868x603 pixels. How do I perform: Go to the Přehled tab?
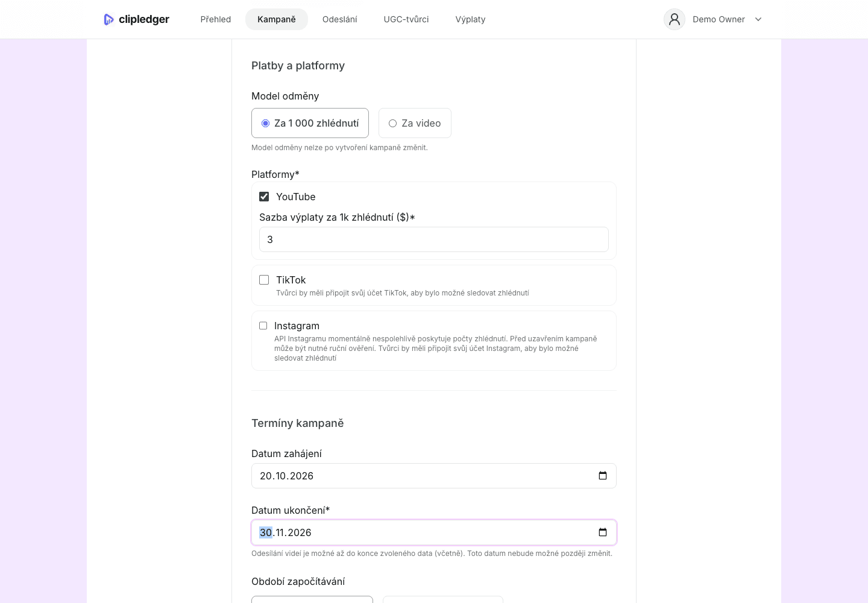pyautogui.click(x=216, y=19)
